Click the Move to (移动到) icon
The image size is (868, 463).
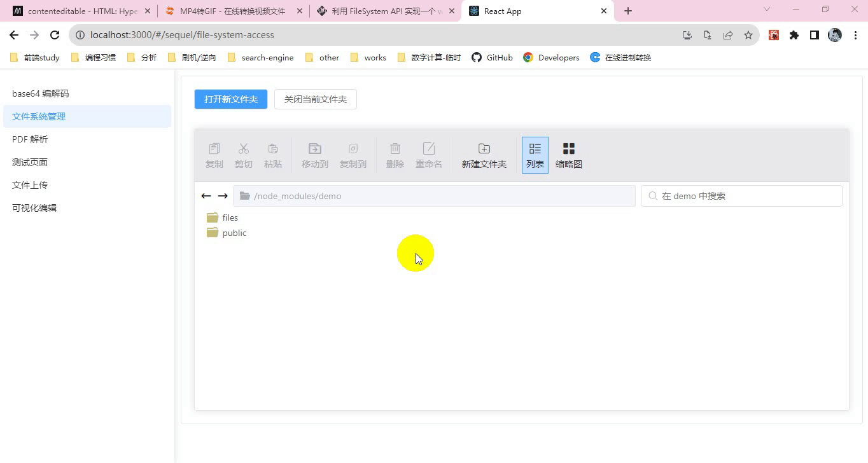pos(315,148)
